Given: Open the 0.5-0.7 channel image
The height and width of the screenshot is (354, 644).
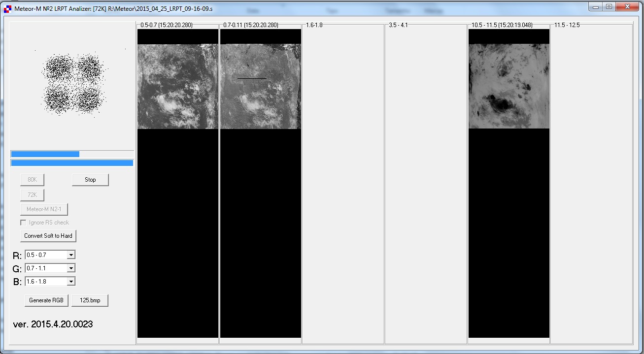Looking at the screenshot, I should pos(177,184).
